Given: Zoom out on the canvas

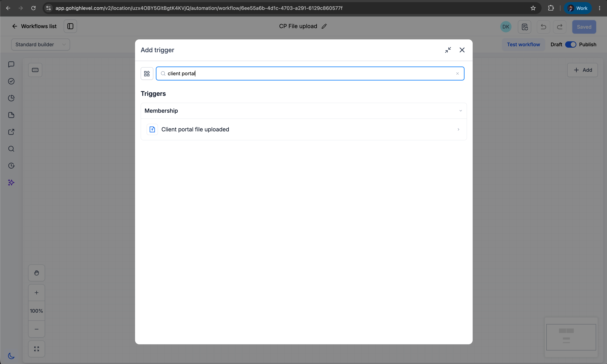Looking at the screenshot, I should pos(37,329).
